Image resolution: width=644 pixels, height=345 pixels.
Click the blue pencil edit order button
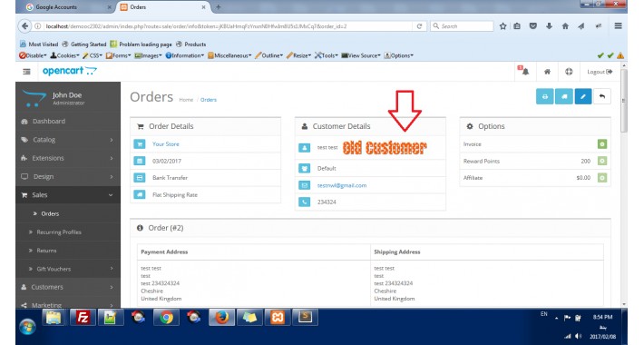[583, 96]
